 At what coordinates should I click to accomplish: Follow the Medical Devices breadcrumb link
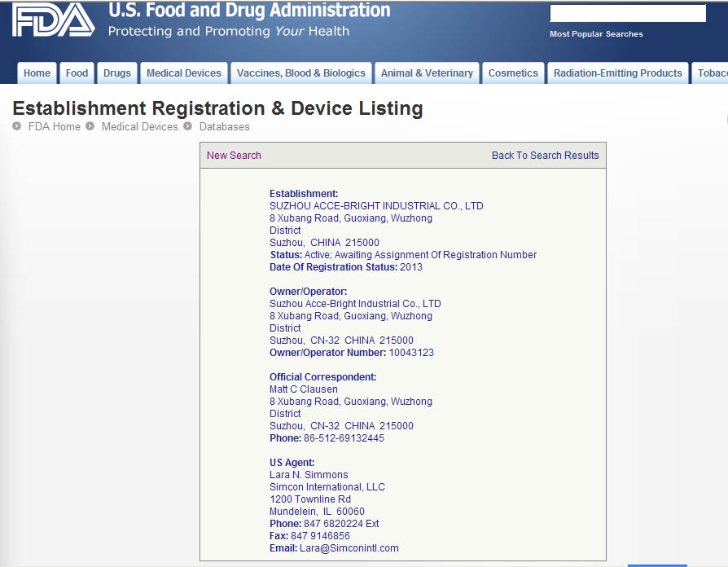(140, 126)
